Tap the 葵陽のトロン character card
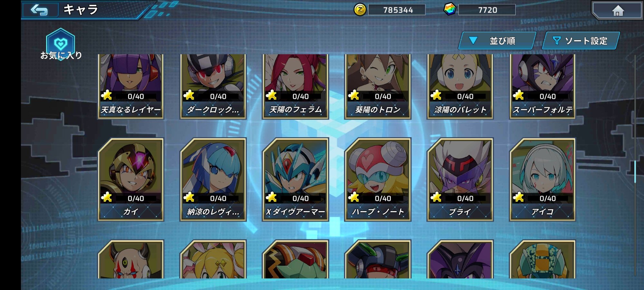This screenshot has width=644, height=290. (x=378, y=86)
